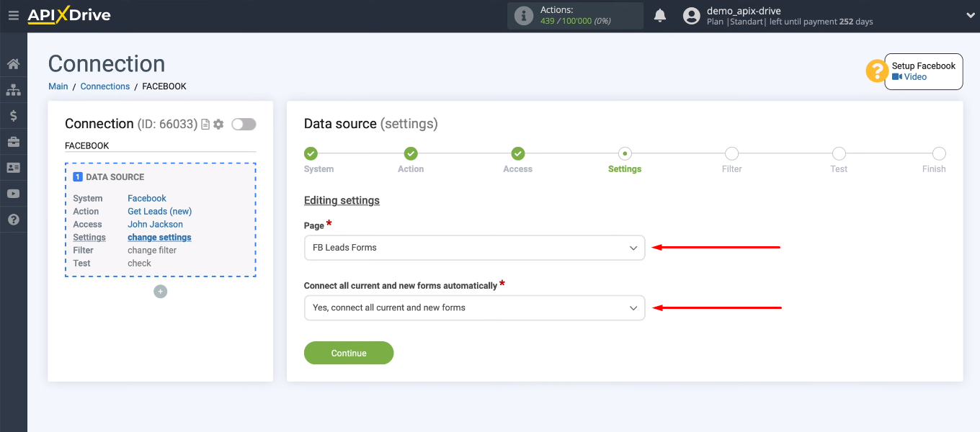This screenshot has width=980, height=432.
Task: Select the Home icon in the sidebar
Action: coord(13,63)
